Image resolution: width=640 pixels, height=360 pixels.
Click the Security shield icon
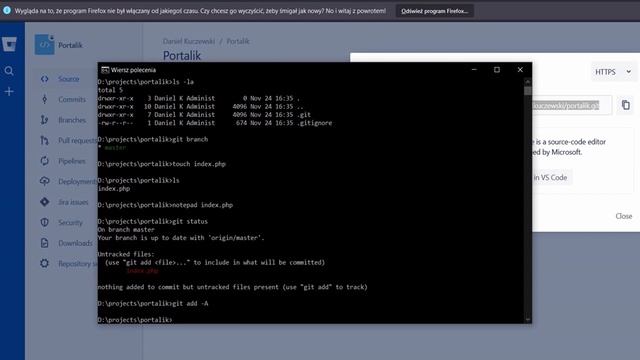[x=44, y=222]
